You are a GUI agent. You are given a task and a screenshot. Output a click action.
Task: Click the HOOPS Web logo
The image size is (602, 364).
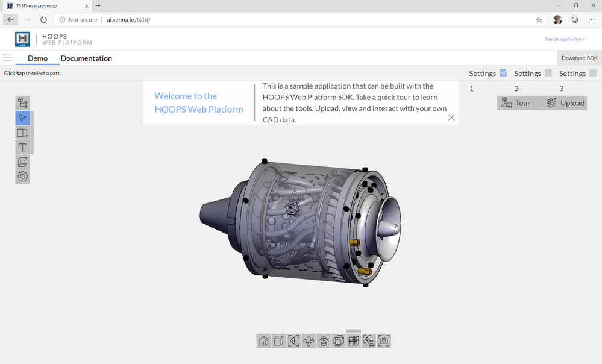tap(23, 39)
